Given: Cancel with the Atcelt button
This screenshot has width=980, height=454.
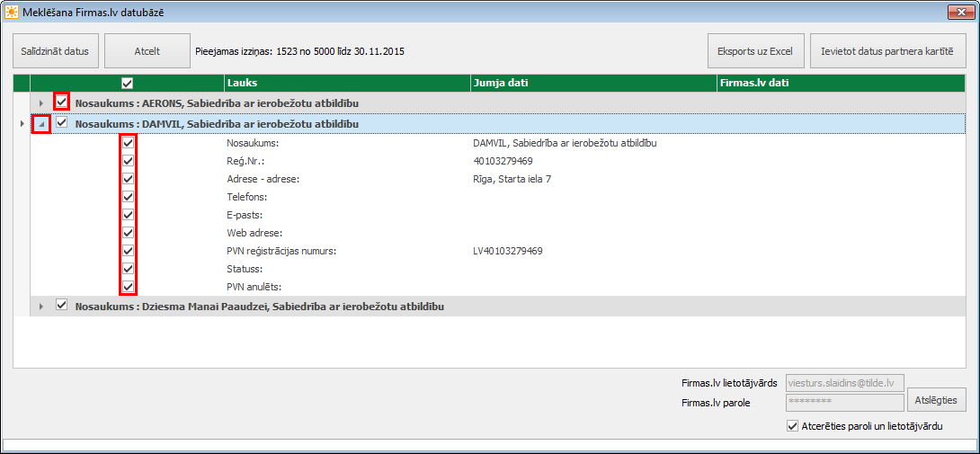Looking at the screenshot, I should point(147,51).
